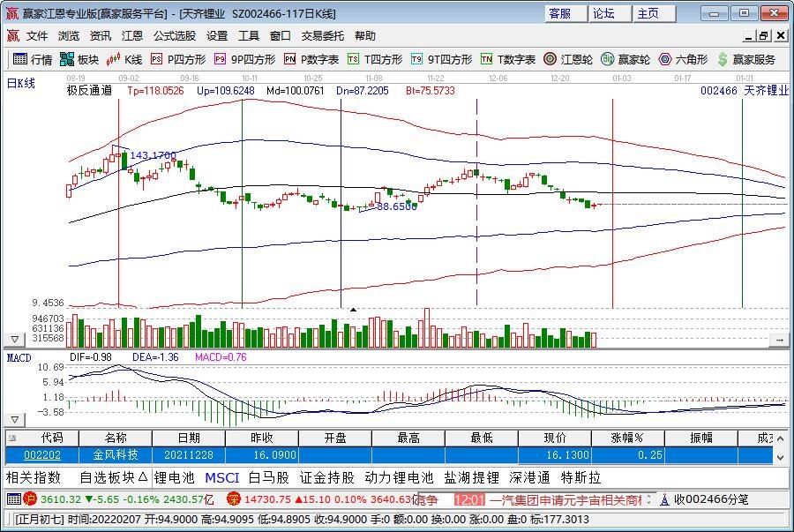Open the 公式选股 menu
Viewport: 794px width, 532px height.
[x=175, y=35]
